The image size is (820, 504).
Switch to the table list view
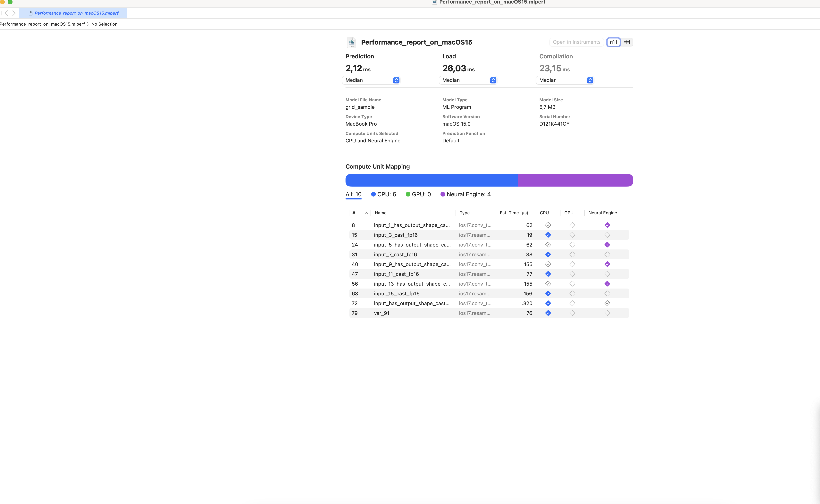click(x=627, y=42)
